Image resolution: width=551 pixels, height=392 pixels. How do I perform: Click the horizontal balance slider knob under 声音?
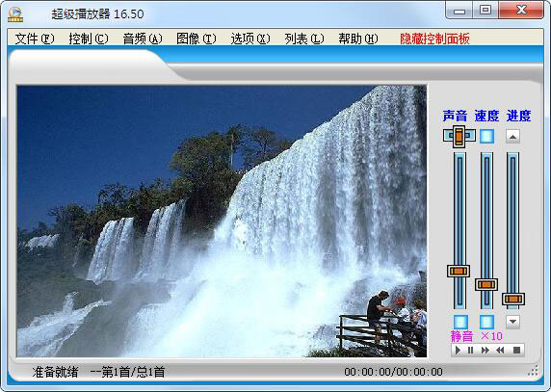459,136
